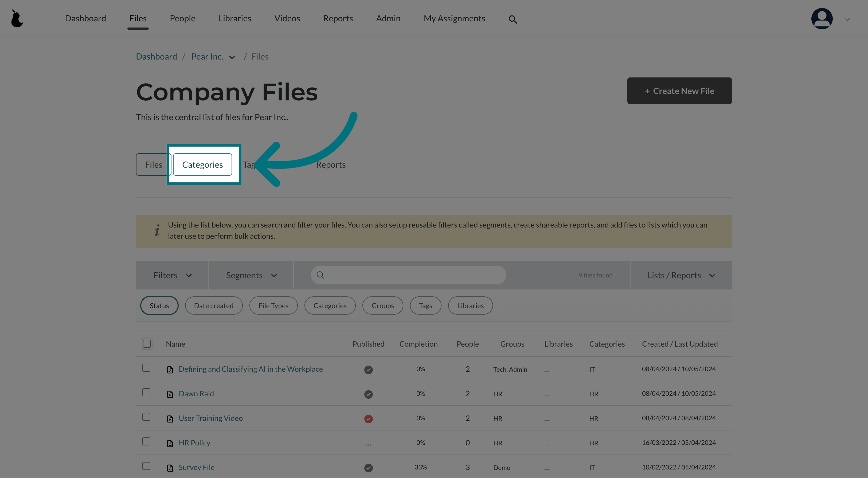This screenshot has height=478, width=868.
Task: Click file icon beside Survey File
Action: point(170,468)
